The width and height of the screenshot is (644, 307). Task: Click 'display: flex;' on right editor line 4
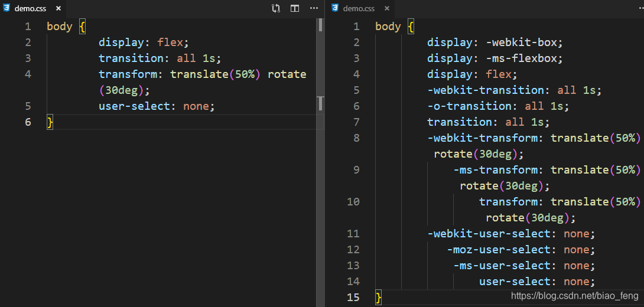[x=472, y=74]
